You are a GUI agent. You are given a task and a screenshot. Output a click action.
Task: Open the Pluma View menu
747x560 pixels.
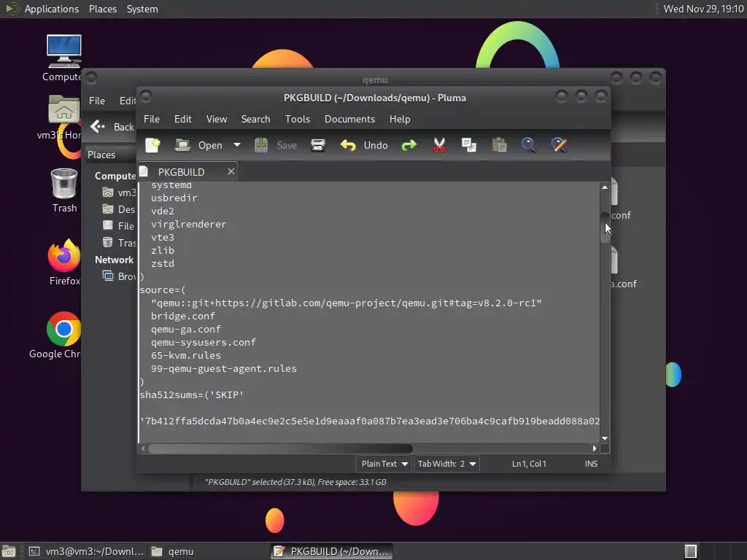[x=217, y=119]
